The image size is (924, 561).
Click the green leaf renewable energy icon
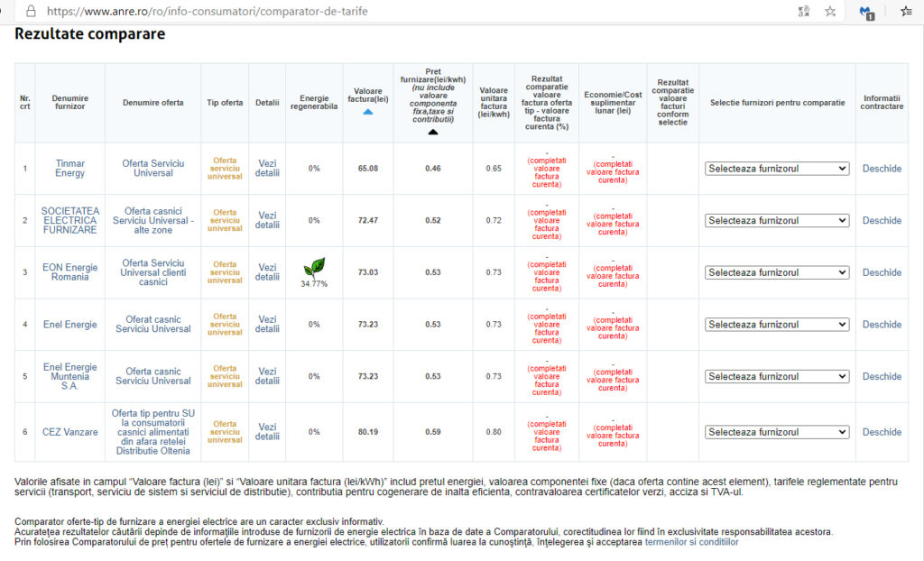[x=314, y=267]
